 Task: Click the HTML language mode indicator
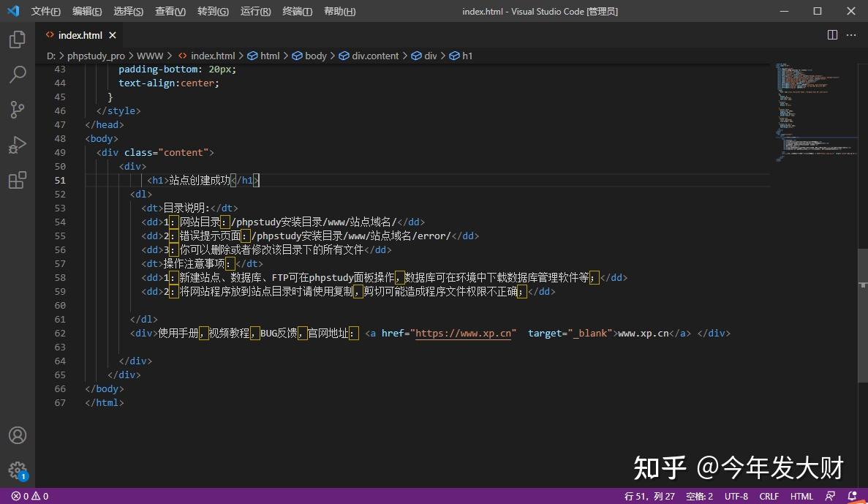pyautogui.click(x=801, y=495)
